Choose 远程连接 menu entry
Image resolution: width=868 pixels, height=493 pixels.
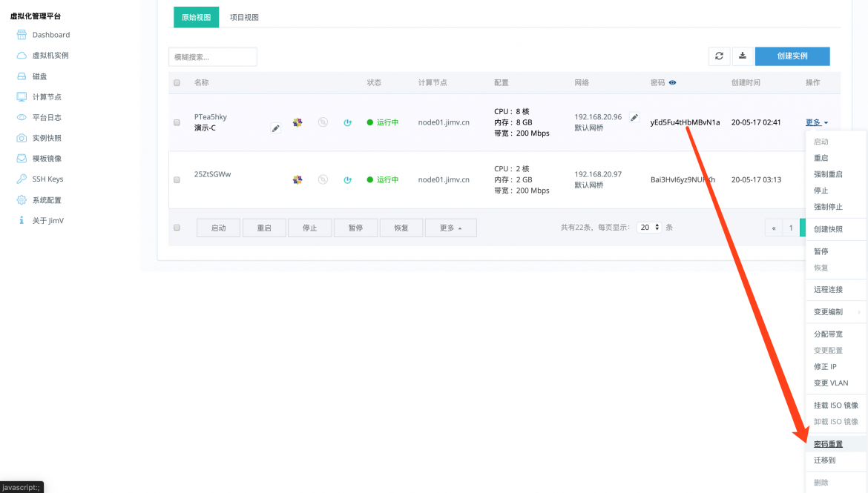coord(828,290)
